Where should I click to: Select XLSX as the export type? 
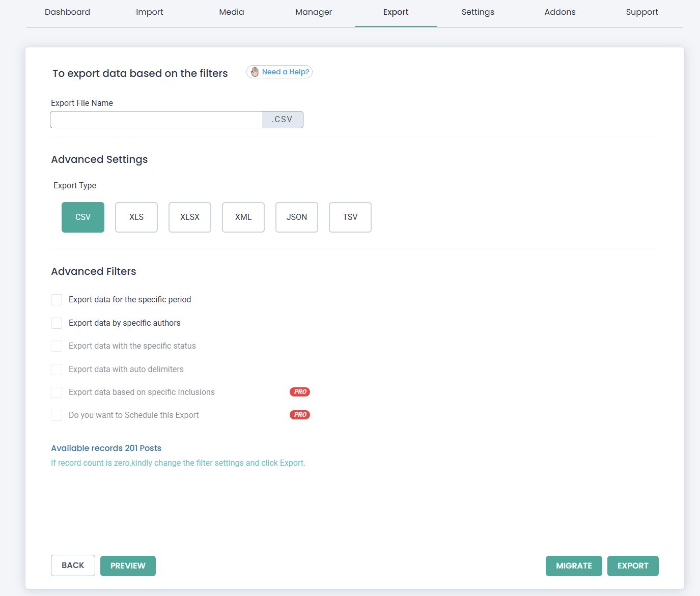pyautogui.click(x=189, y=217)
